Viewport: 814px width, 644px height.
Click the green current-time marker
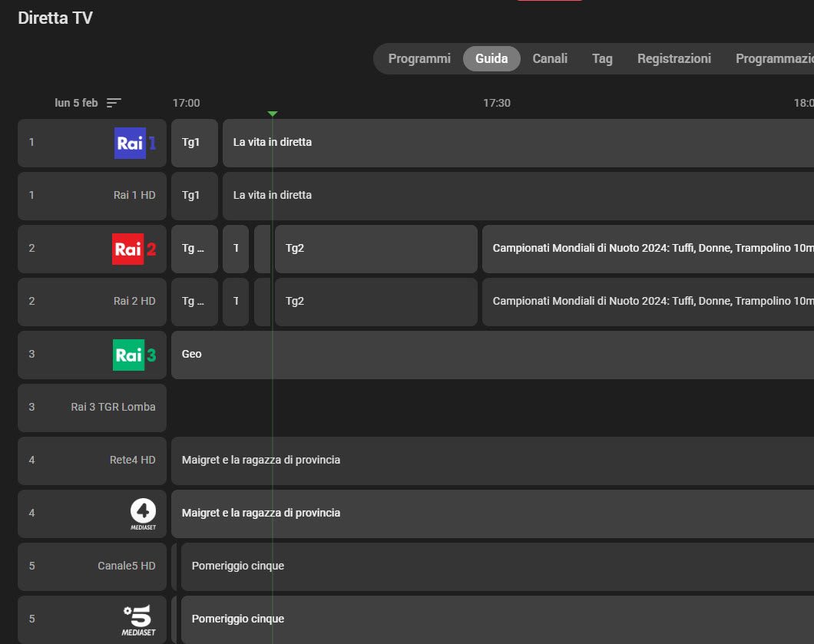click(x=273, y=114)
